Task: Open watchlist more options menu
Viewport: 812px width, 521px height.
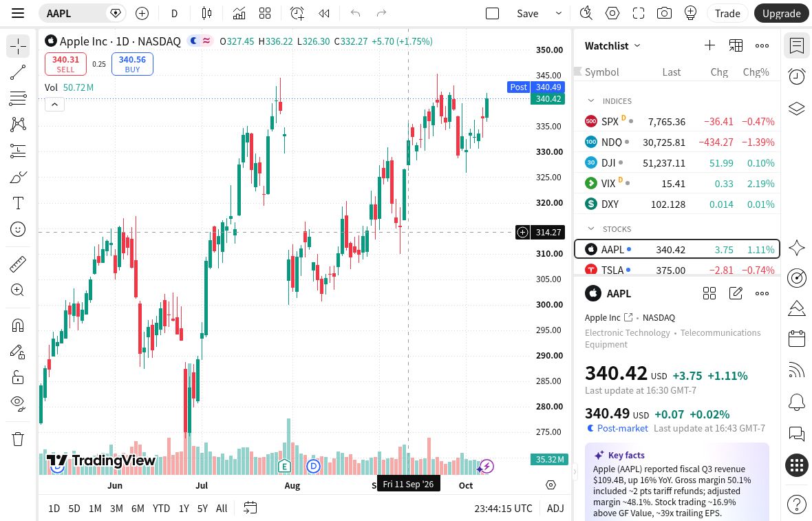Action: pyautogui.click(x=762, y=45)
